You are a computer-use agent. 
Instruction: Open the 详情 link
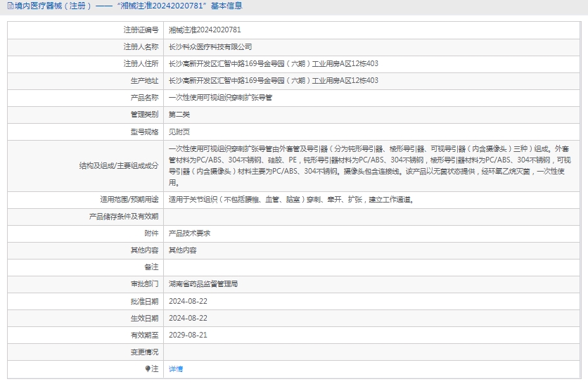[x=176, y=369]
